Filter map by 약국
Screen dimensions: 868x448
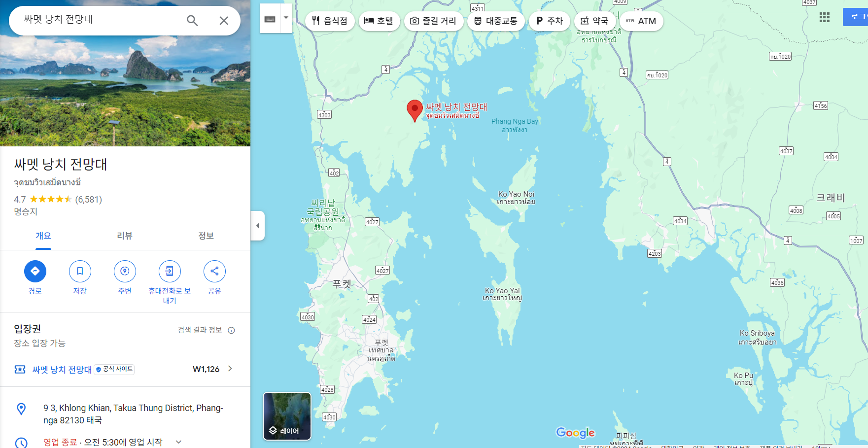(x=595, y=21)
